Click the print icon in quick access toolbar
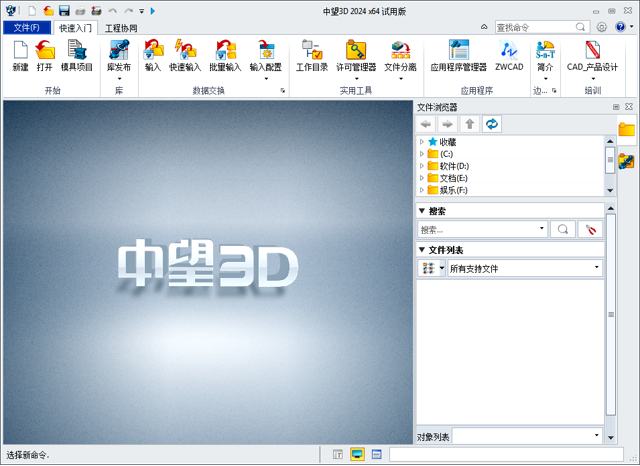 pyautogui.click(x=80, y=11)
